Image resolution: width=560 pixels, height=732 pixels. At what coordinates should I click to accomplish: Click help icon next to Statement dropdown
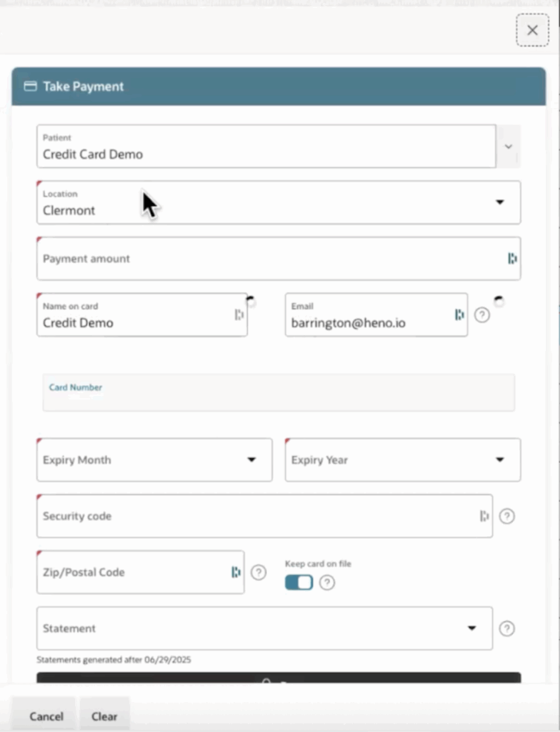coord(507,629)
